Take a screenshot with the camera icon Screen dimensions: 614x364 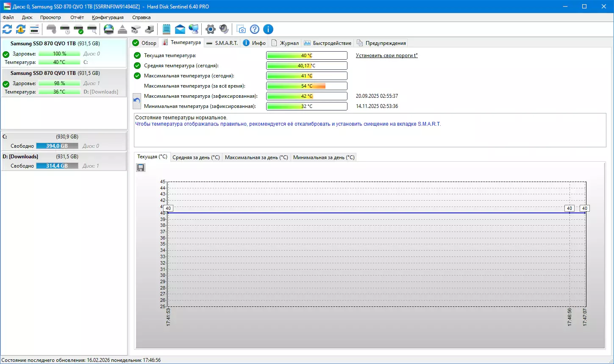pyautogui.click(x=241, y=29)
